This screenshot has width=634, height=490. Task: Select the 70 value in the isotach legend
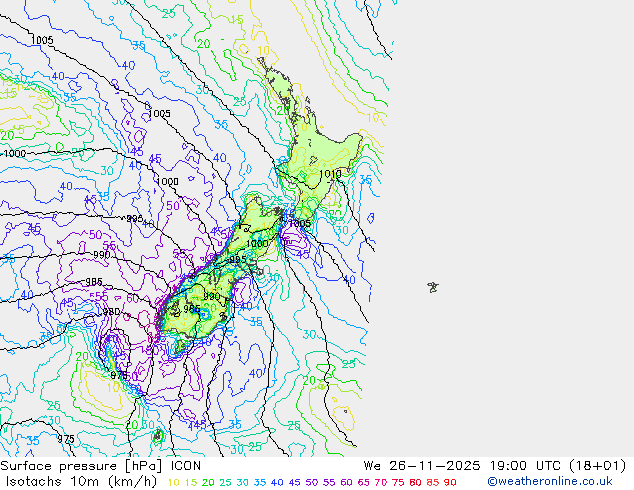tap(381, 482)
